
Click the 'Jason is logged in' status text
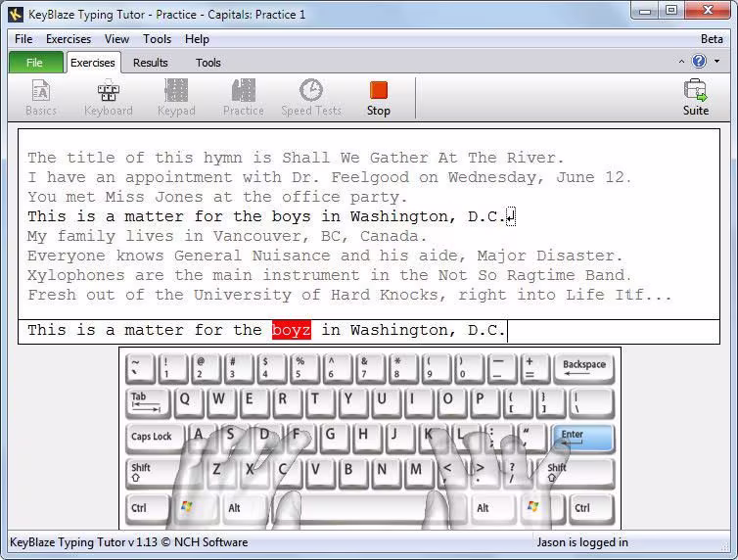582,542
